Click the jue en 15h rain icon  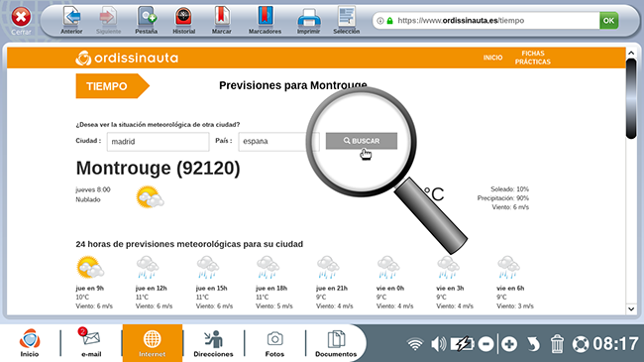[208, 267]
